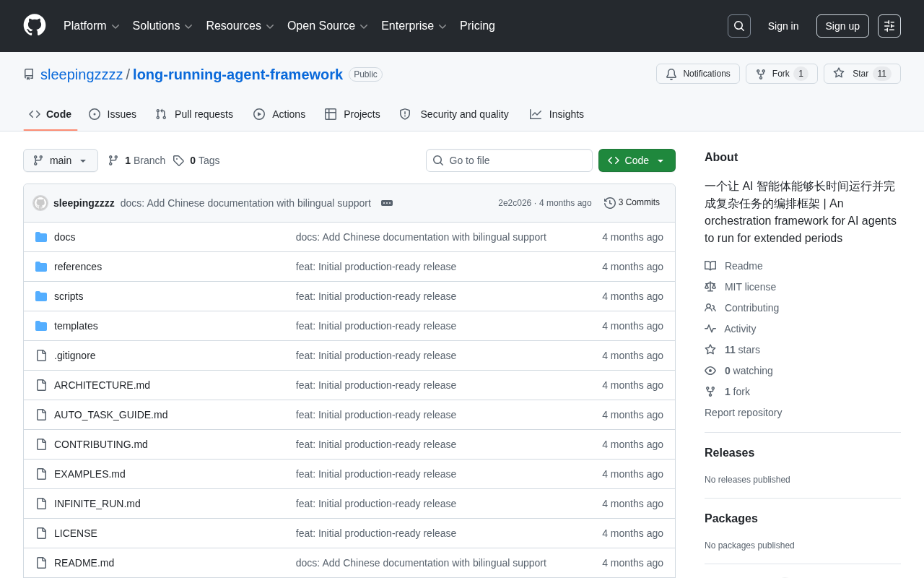The image size is (924, 578).
Task: Open the Pull requests tab
Action: click(194, 114)
